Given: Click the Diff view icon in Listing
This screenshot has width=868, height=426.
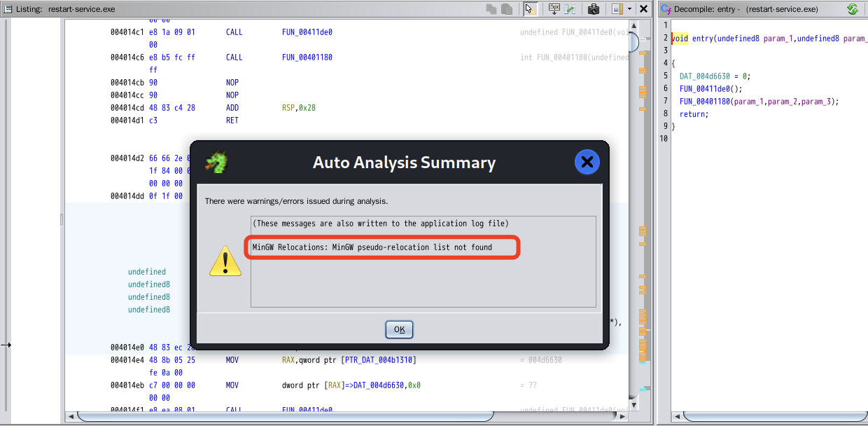Looking at the screenshot, I should [x=570, y=9].
